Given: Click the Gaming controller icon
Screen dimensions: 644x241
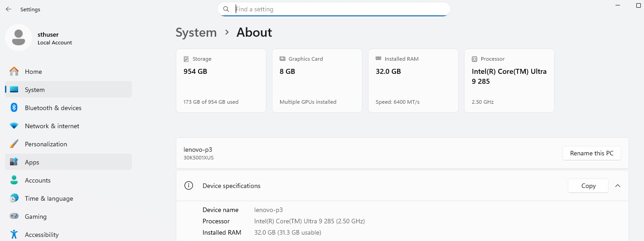Looking at the screenshot, I should click(14, 217).
